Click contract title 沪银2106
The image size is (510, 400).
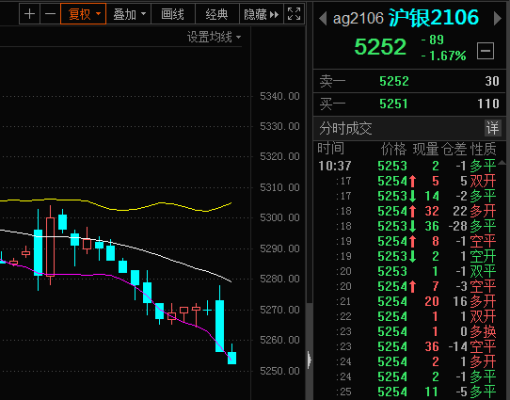pos(434,17)
